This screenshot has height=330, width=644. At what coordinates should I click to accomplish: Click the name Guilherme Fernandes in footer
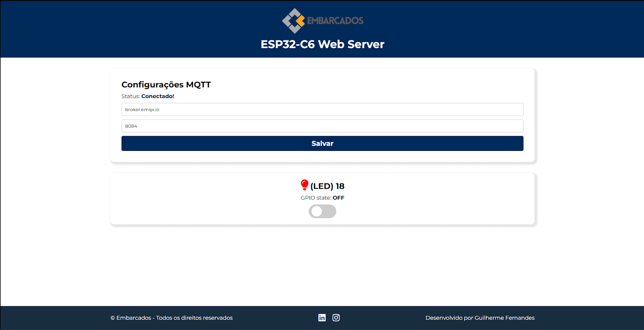pos(504,318)
